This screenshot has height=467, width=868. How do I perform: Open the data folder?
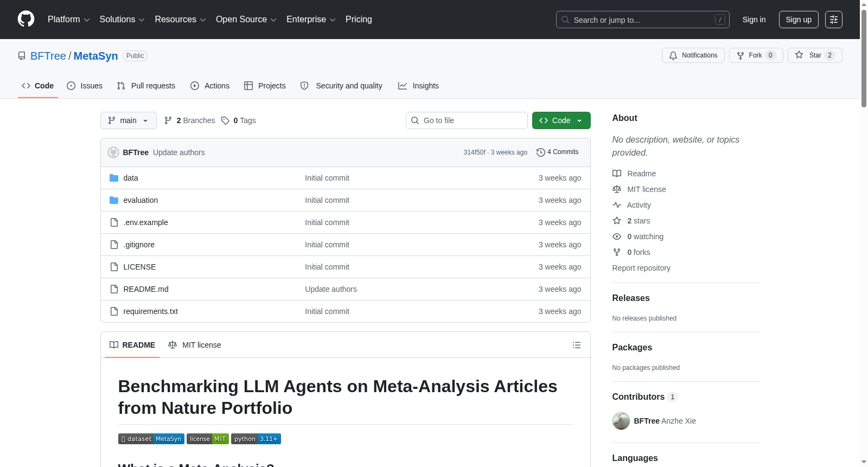coord(131,178)
